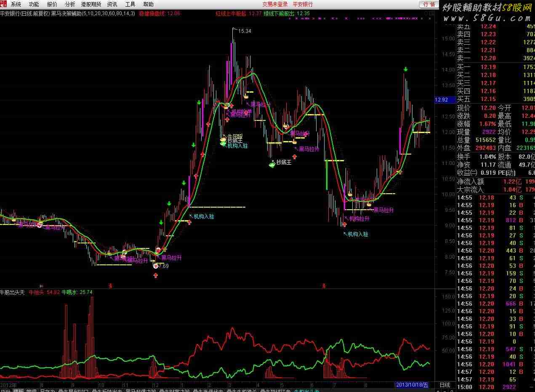Select the 日线 period label
Viewport: 535px width, 392px height.
(445, 385)
